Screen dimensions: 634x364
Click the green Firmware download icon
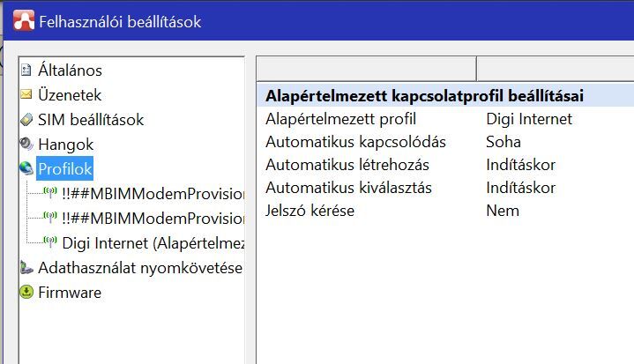[x=26, y=293]
